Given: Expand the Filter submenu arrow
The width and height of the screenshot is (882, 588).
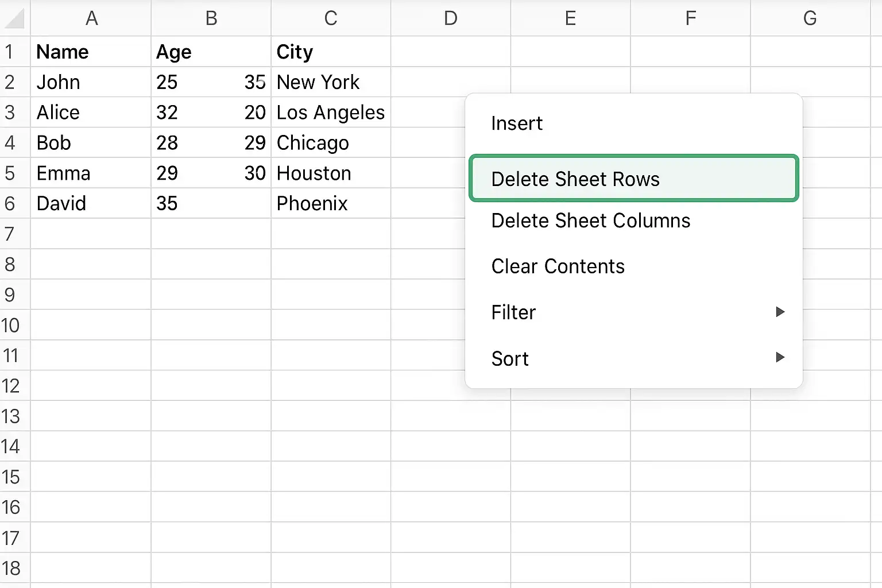Looking at the screenshot, I should 780,312.
